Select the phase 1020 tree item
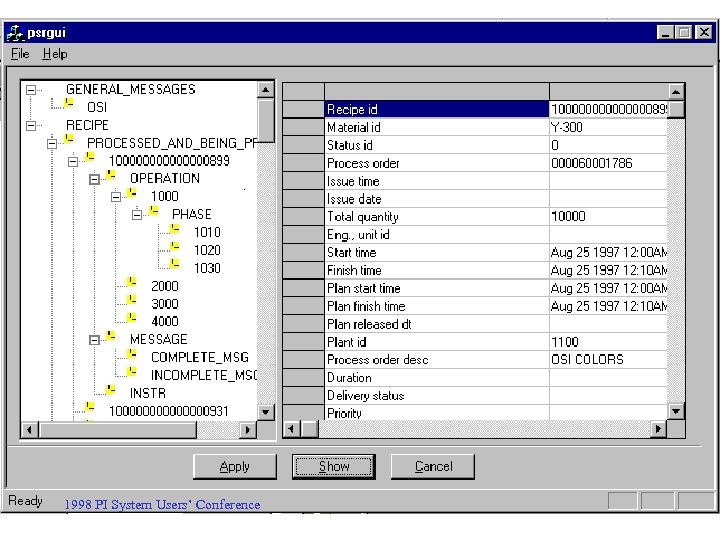Viewport: 720px width, 540px height. pos(207,250)
